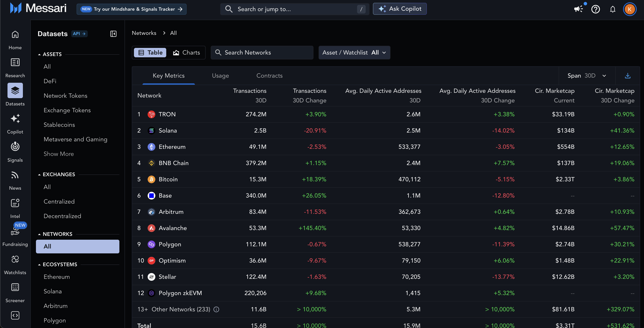Open the Intel sidebar icon

[x=15, y=203]
